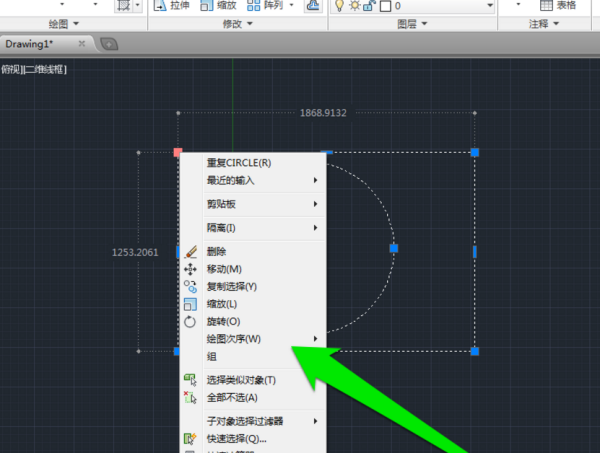The height and width of the screenshot is (453, 600).
Task: Open 子对象选择过滤器 submenu
Action: click(253, 421)
